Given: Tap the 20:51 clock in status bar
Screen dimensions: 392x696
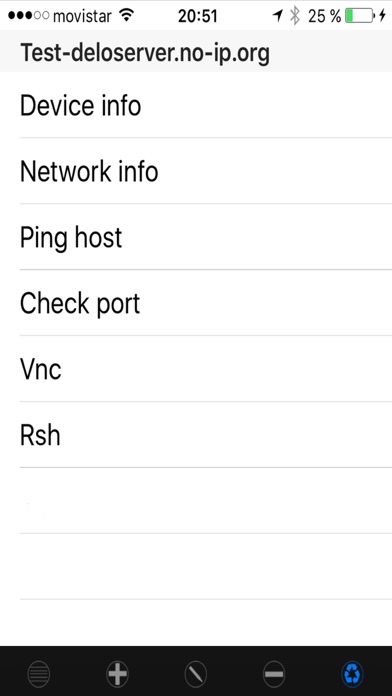Looking at the screenshot, I should click(198, 16).
